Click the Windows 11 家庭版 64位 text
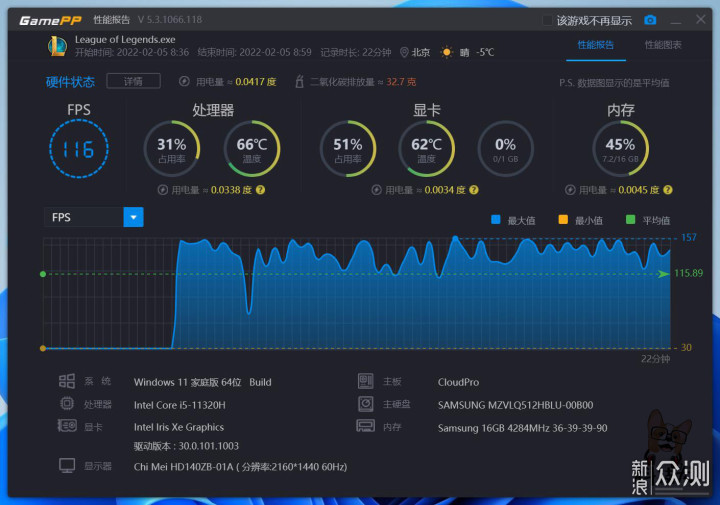The height and width of the screenshot is (505, 720). click(x=187, y=382)
